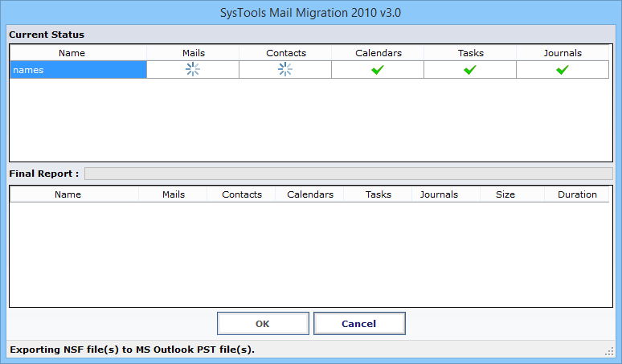
Task: Click the Contacts loading spinner for names
Action: tap(285, 69)
